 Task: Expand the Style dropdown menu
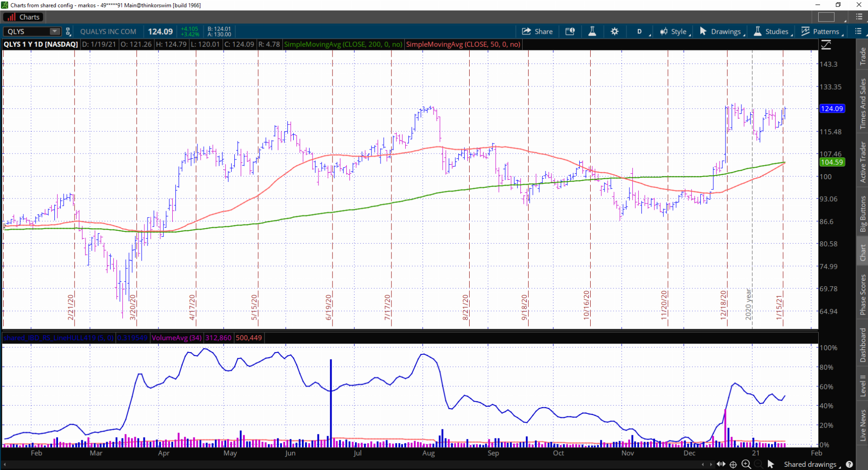pos(674,32)
